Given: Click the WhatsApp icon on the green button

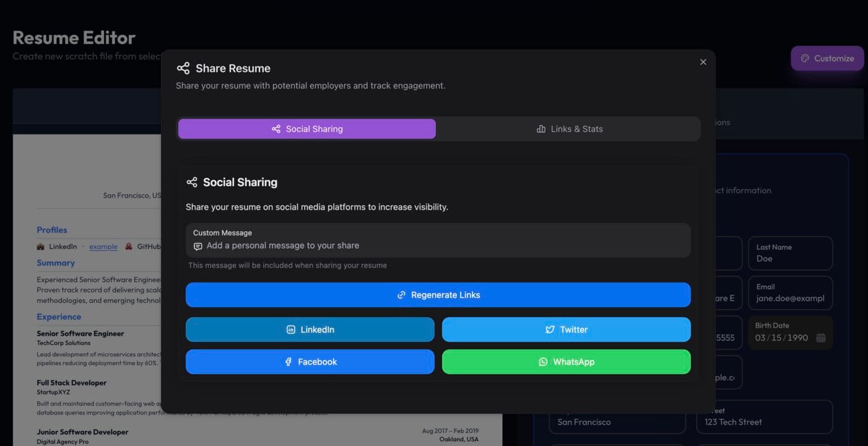Looking at the screenshot, I should [x=543, y=361].
